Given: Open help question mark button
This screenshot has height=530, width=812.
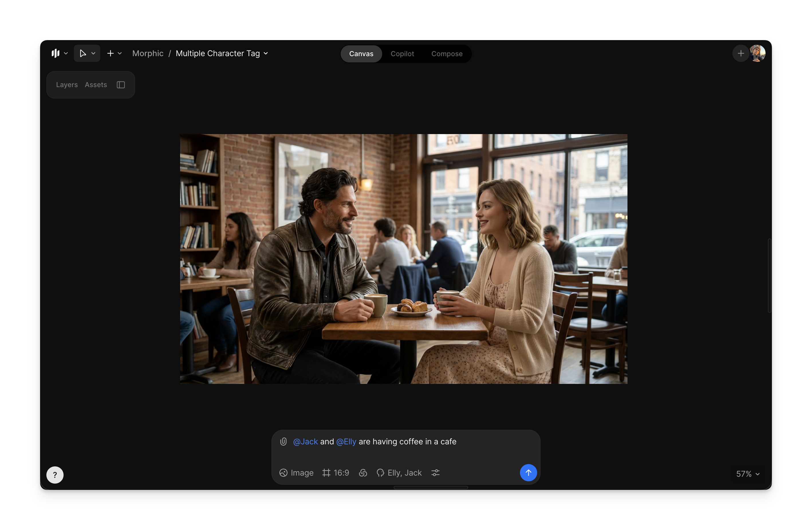Looking at the screenshot, I should tap(55, 475).
